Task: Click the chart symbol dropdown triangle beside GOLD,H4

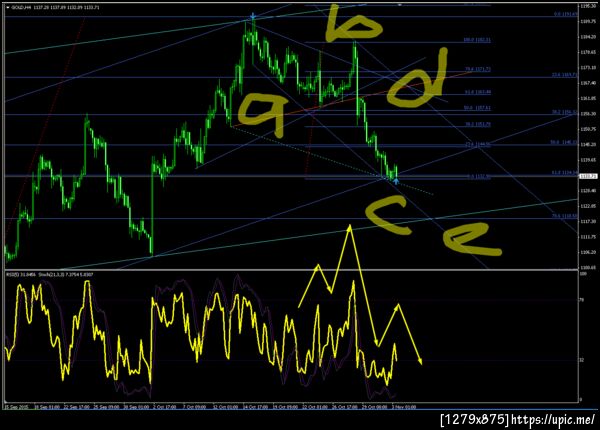Action: click(8, 7)
